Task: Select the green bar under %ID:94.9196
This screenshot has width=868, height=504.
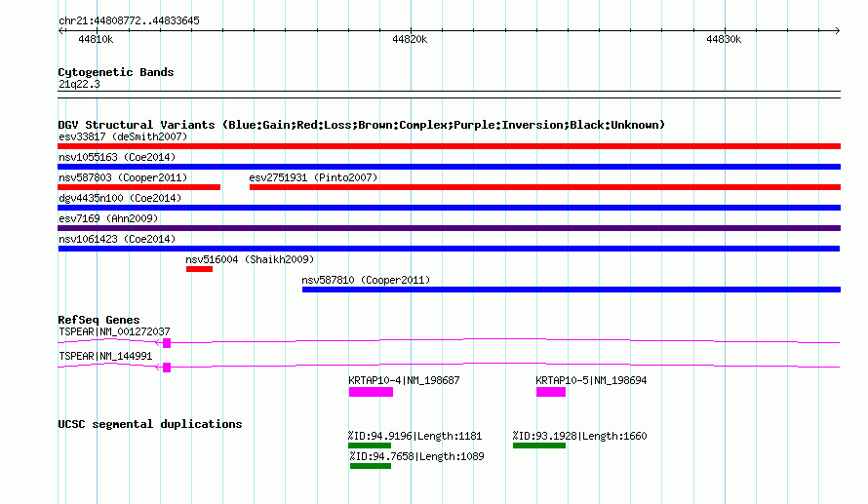Action: pyautogui.click(x=370, y=446)
